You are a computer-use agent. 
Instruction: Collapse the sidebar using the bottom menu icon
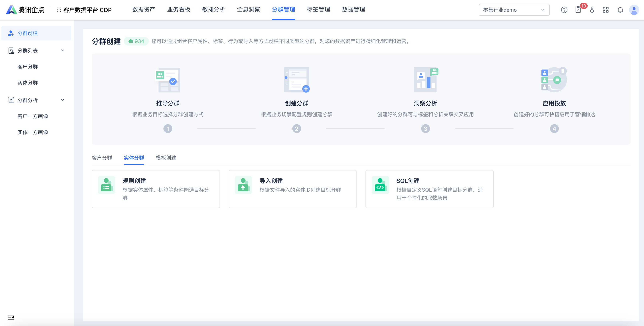tap(11, 317)
